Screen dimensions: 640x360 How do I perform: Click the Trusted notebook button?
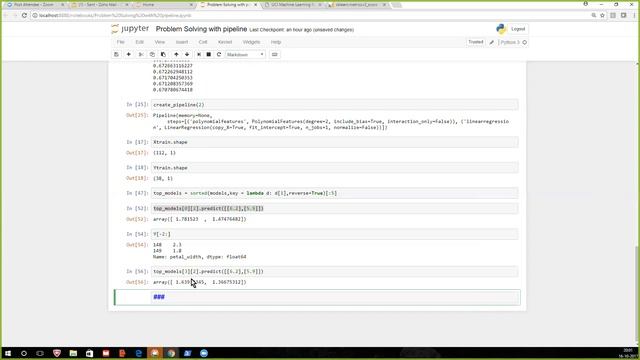[476, 42]
